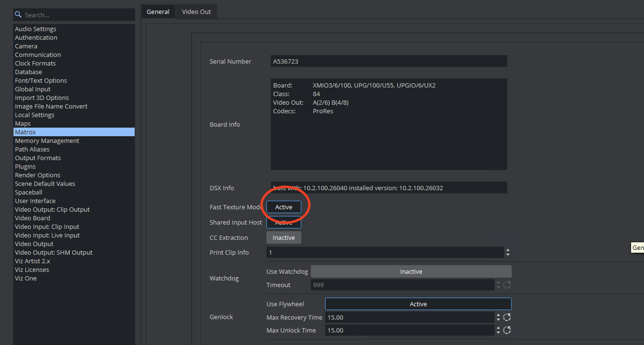Reset Max Recovery Time to default
This screenshot has height=345, width=644.
[x=507, y=317]
